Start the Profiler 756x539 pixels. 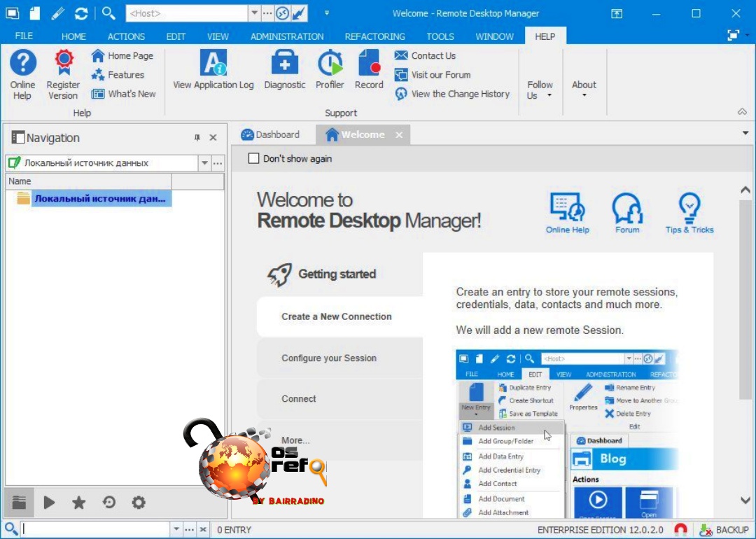(330, 70)
